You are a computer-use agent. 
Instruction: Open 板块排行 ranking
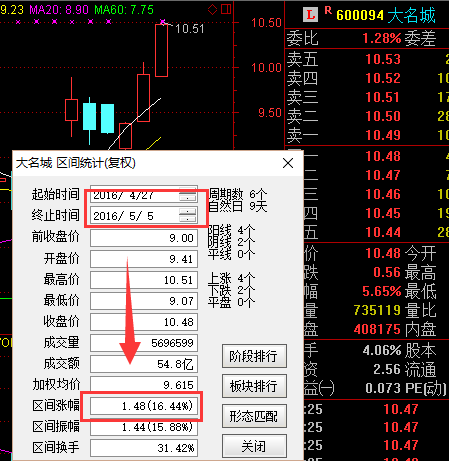coord(254,386)
